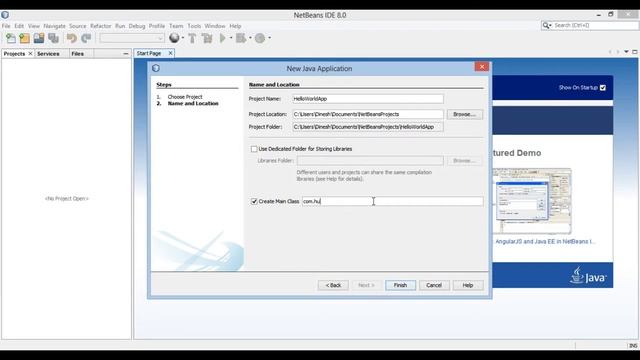
Task: Open the Team menu
Action: (x=176, y=26)
